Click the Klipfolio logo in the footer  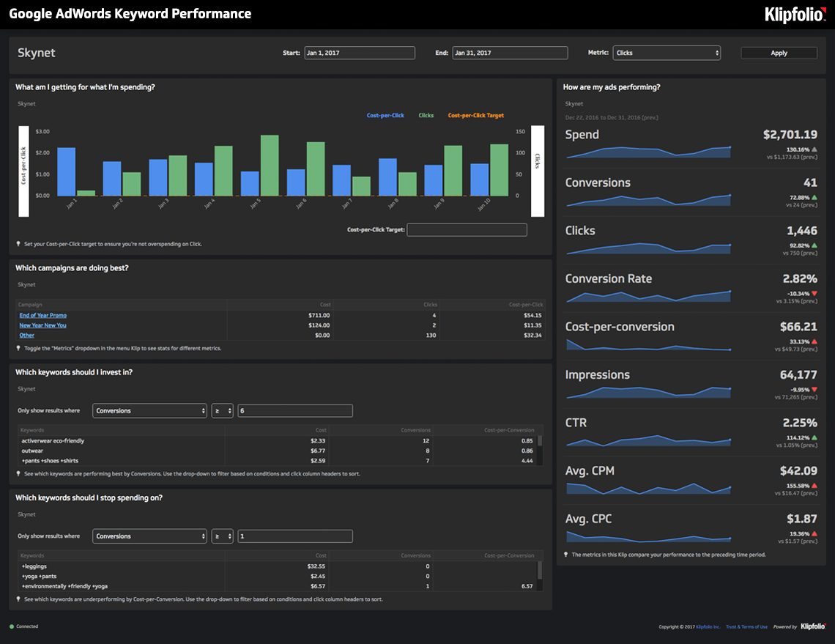812,626
